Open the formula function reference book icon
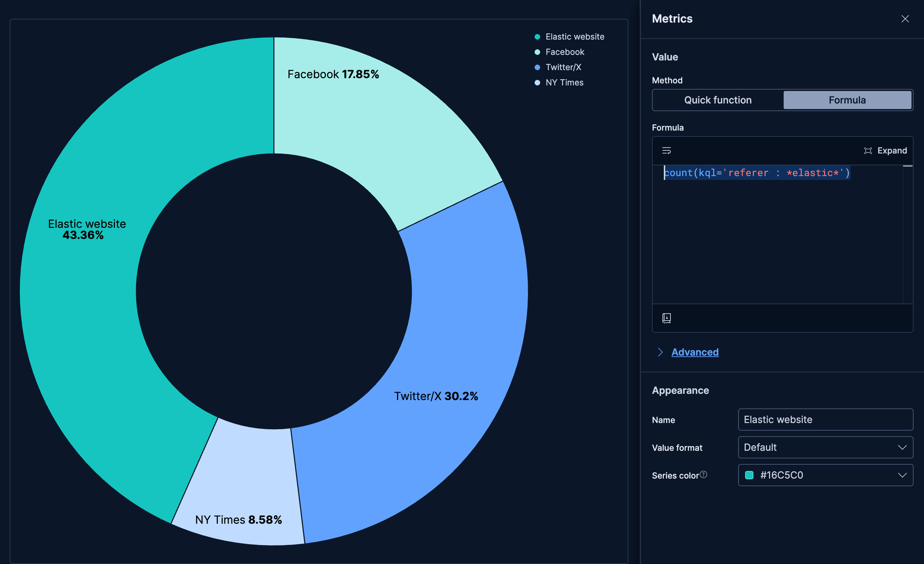 [667, 318]
